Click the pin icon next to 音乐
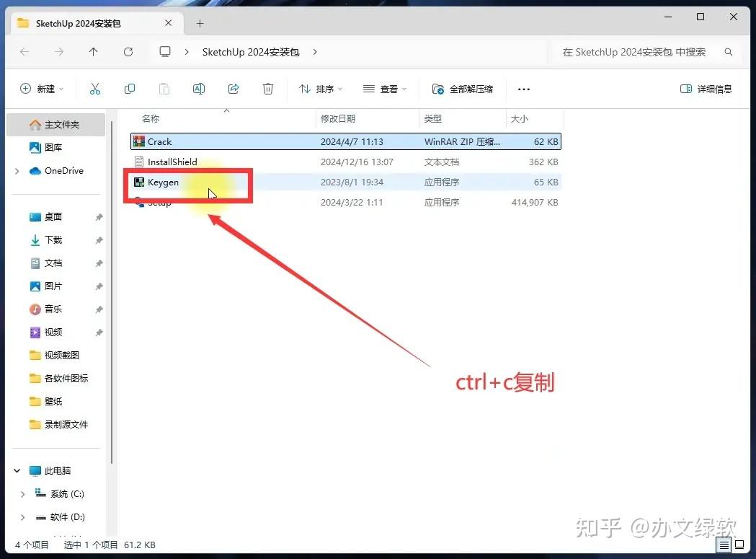The width and height of the screenshot is (756, 559). coord(99,309)
